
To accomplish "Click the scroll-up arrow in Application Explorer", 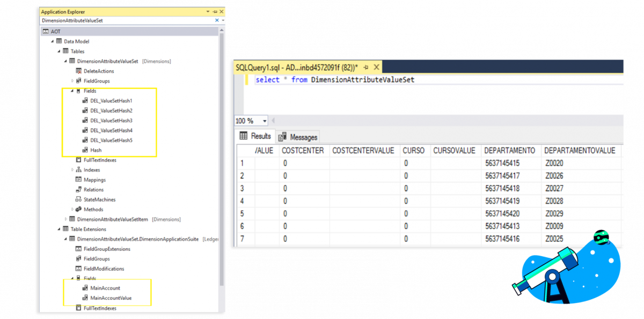I will (222, 31).
